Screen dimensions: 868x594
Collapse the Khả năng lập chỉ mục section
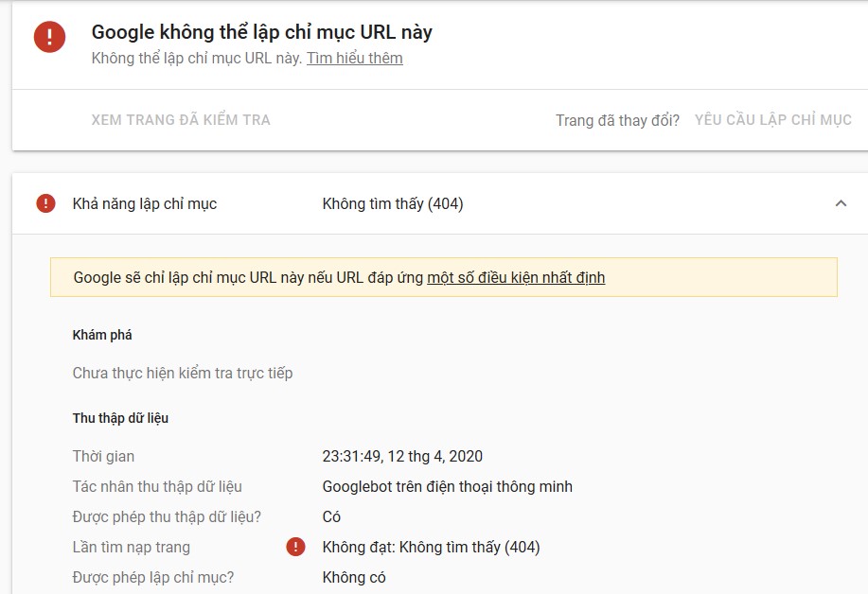tap(841, 203)
